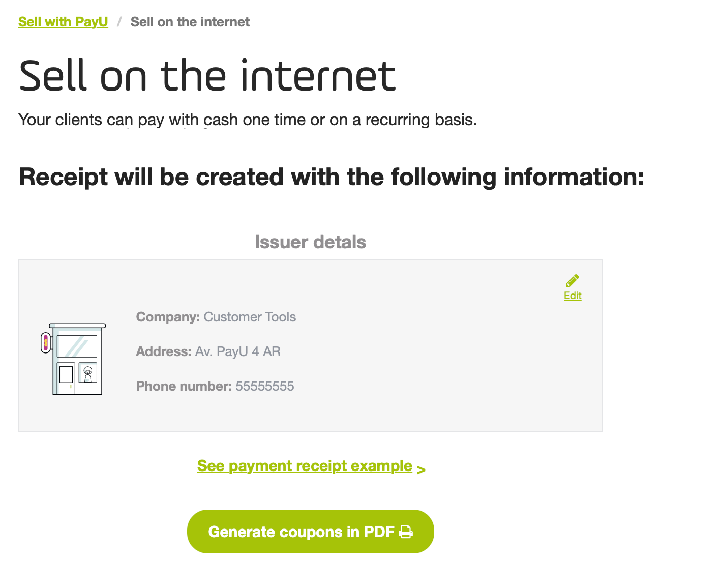
Task: Click the Phone number 55555555 line
Action: [215, 386]
